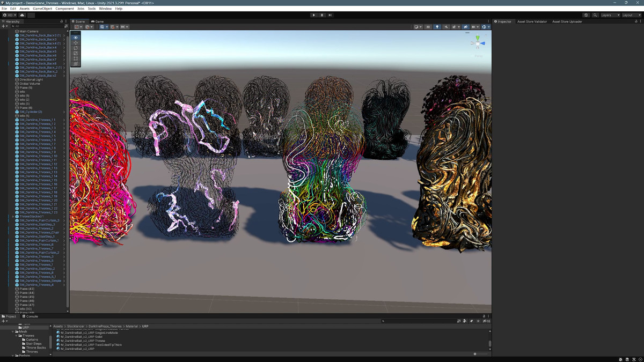Open the Asset Store Validator tab
644x362 pixels.
tap(532, 21)
